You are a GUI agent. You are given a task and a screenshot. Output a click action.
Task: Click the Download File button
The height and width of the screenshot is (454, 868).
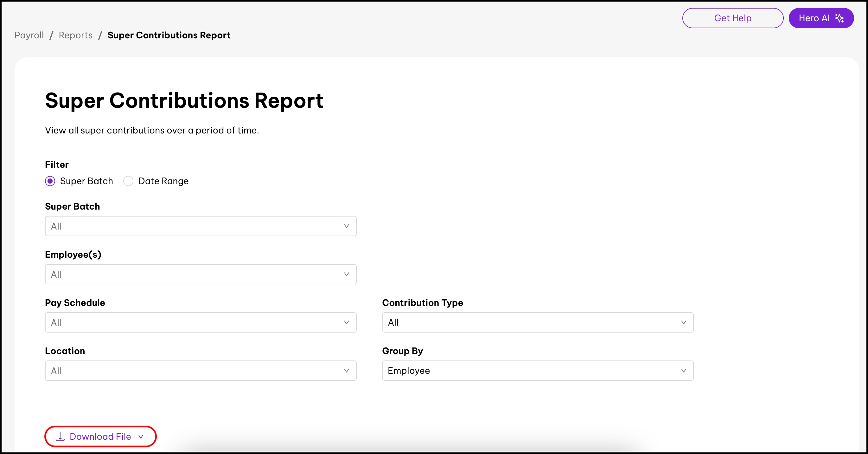[100, 437]
